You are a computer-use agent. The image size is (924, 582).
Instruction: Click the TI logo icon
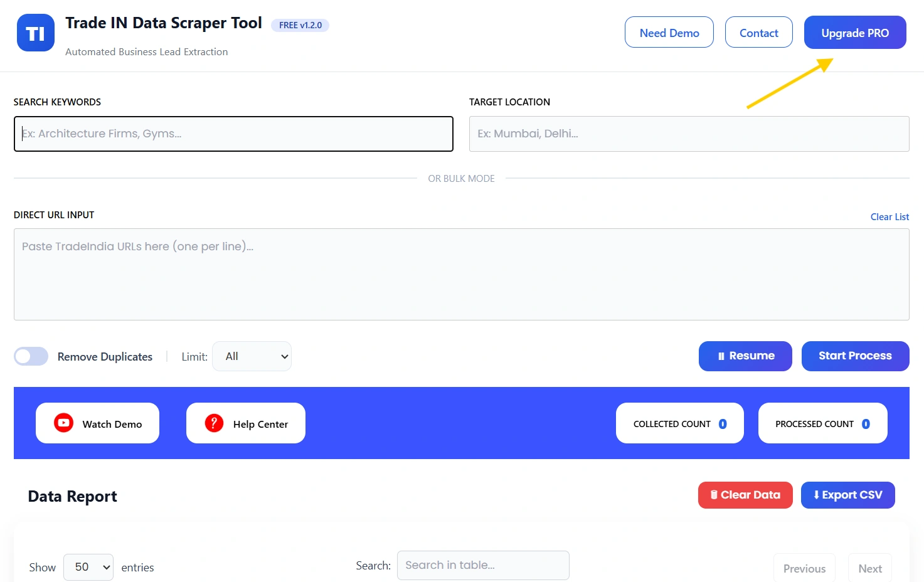pos(35,32)
